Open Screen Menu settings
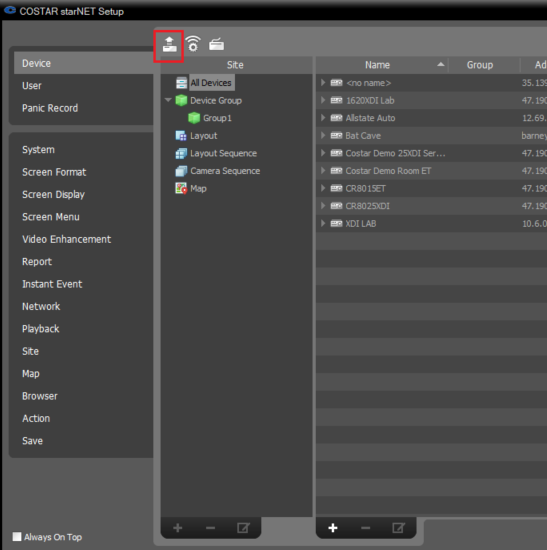547x550 pixels. click(x=51, y=217)
